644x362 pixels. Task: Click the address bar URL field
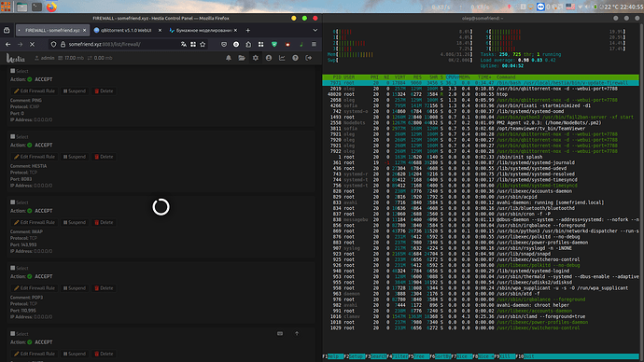click(x=119, y=45)
